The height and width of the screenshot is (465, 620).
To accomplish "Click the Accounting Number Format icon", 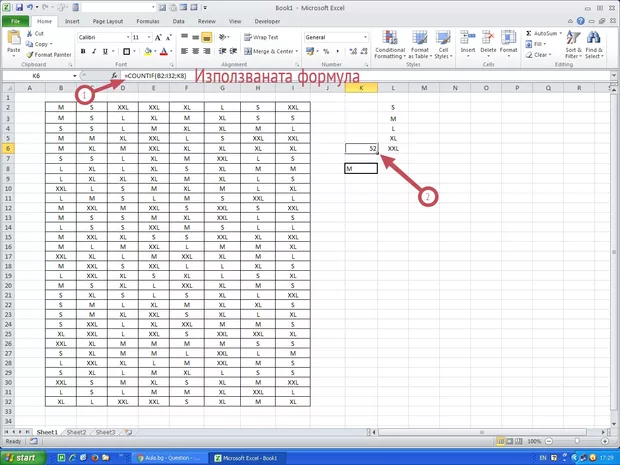I will click(310, 51).
